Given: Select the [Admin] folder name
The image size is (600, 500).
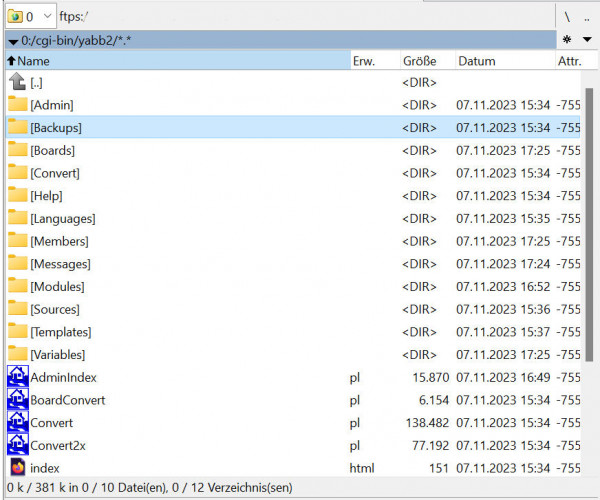Looking at the screenshot, I should [52, 105].
